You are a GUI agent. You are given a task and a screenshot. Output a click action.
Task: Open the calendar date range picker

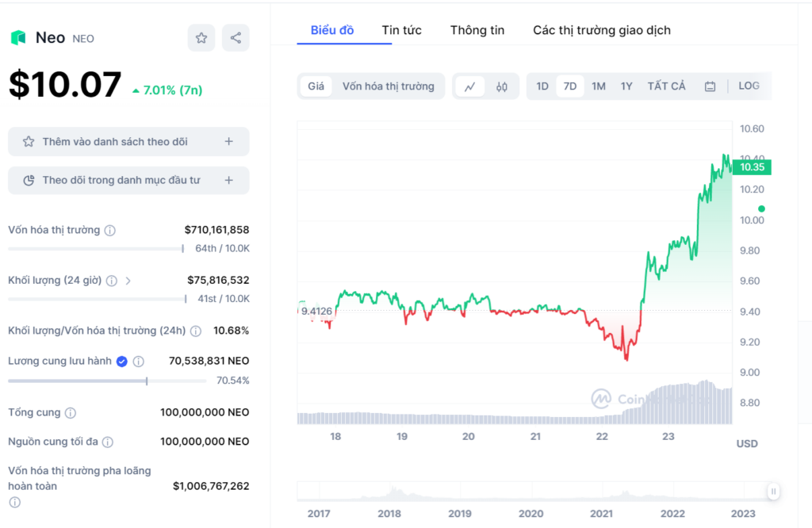[x=710, y=86]
